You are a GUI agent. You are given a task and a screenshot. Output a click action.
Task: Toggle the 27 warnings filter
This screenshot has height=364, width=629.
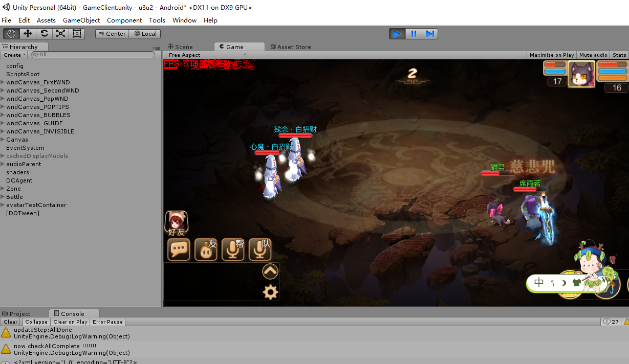[x=611, y=322]
